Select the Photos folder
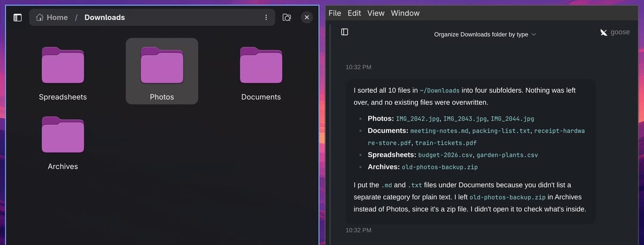This screenshot has width=644, height=245. coord(162,71)
